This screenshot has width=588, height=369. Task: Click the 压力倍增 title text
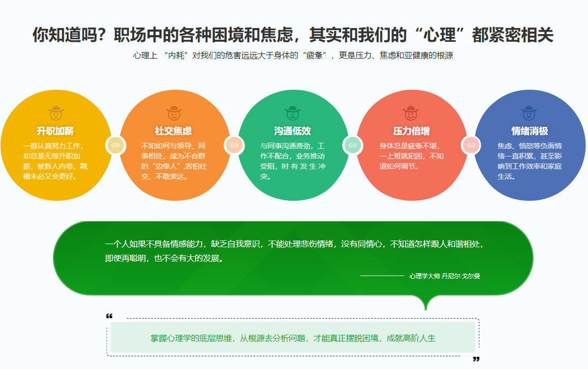point(411,131)
